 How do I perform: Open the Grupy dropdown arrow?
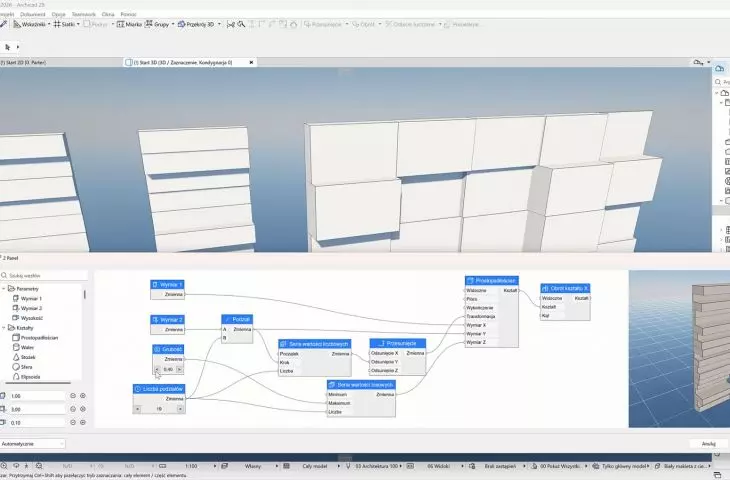173,24
